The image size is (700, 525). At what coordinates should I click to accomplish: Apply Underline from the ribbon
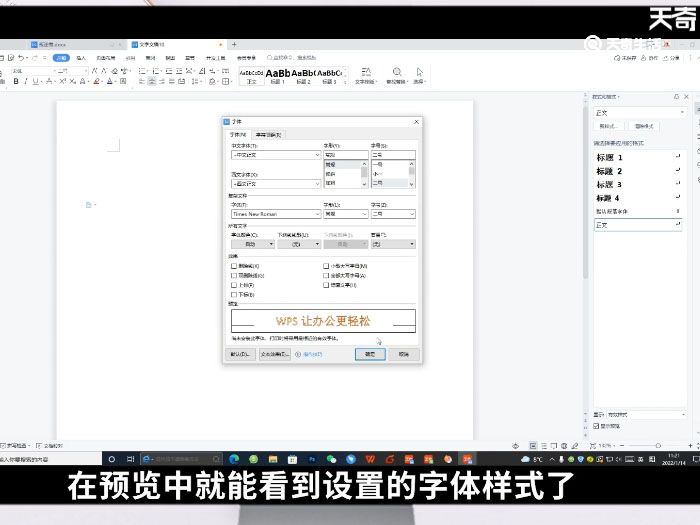tap(35, 81)
